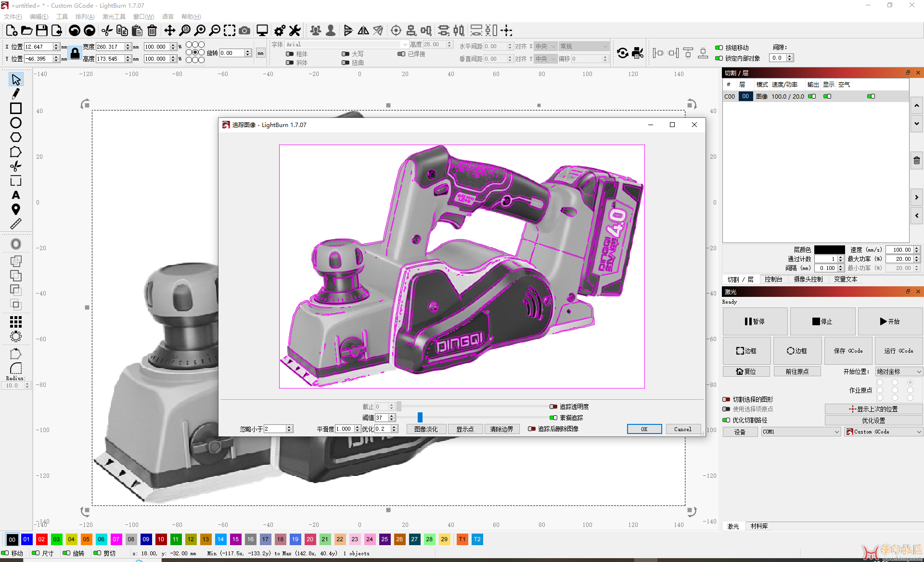The height and width of the screenshot is (562, 924).
Task: Increase the 平滑度 smoothness stepper
Action: click(x=357, y=427)
